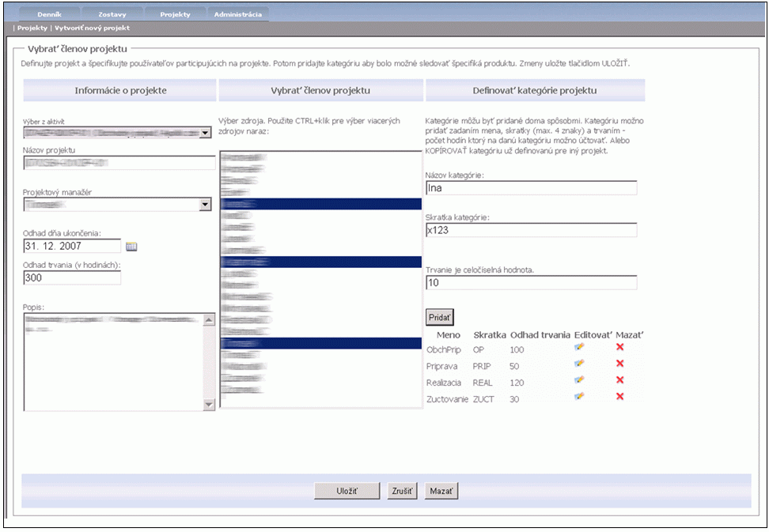Cancel with the Zrušiť button

point(403,491)
